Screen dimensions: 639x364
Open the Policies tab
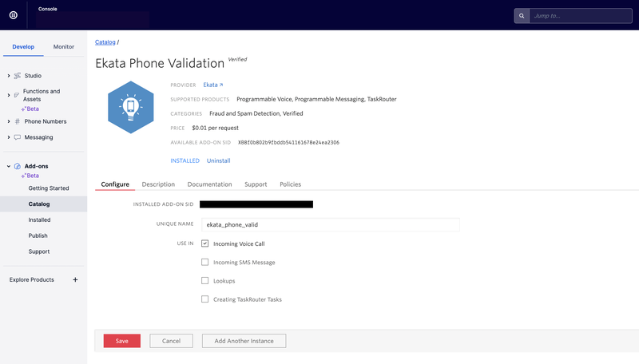point(290,184)
